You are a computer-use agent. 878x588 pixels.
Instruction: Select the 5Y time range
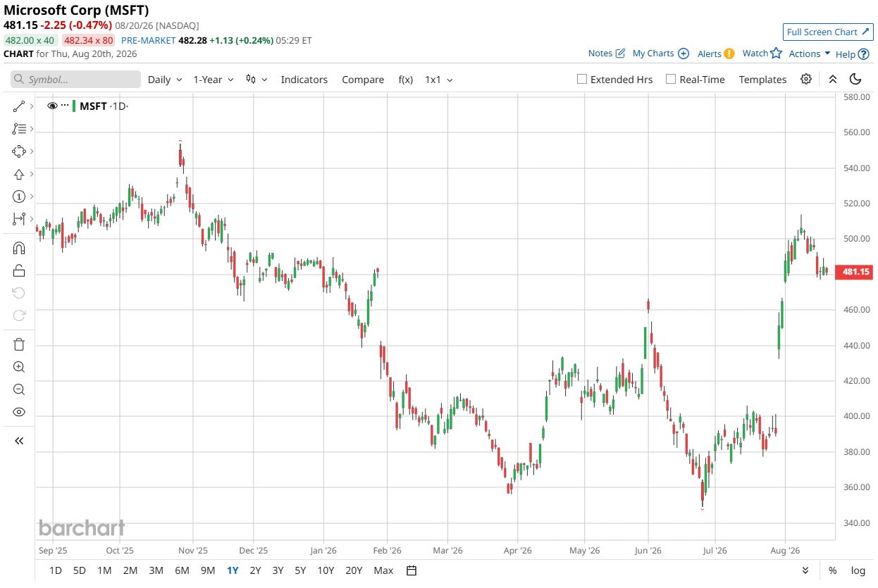pyautogui.click(x=301, y=570)
